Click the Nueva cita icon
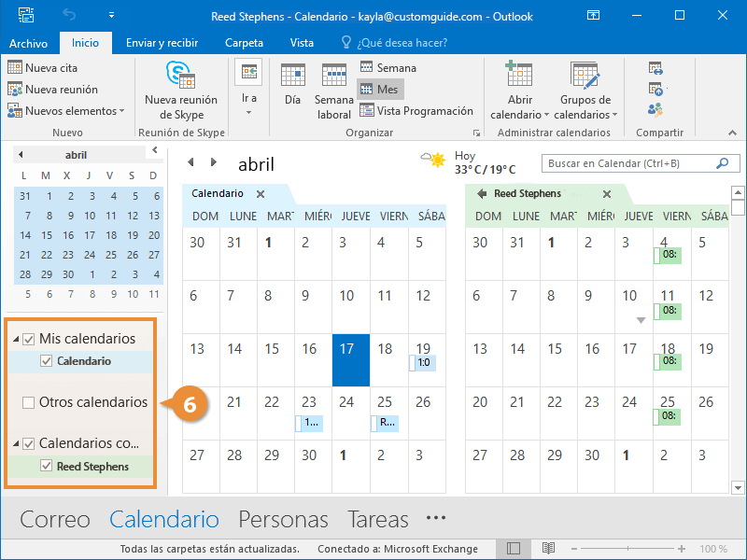 click(x=15, y=68)
